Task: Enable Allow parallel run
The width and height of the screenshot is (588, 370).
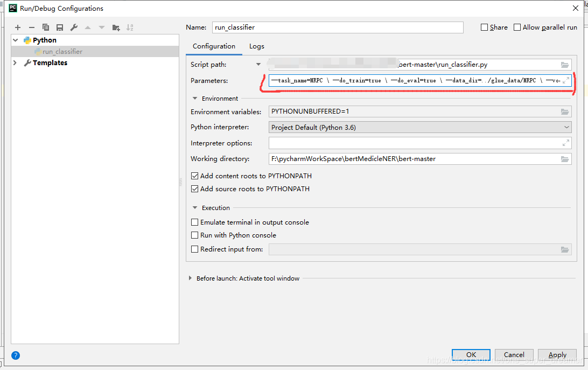Action: [x=517, y=27]
